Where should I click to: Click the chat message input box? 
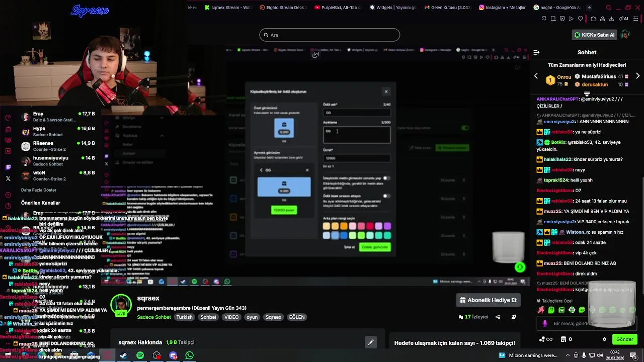(587, 323)
